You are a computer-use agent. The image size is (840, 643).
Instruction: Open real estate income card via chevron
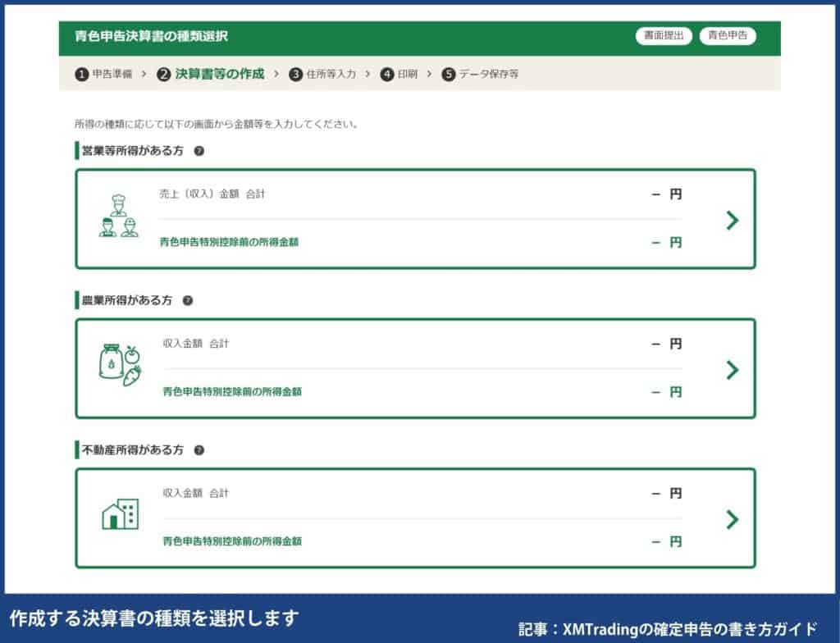pos(733,519)
